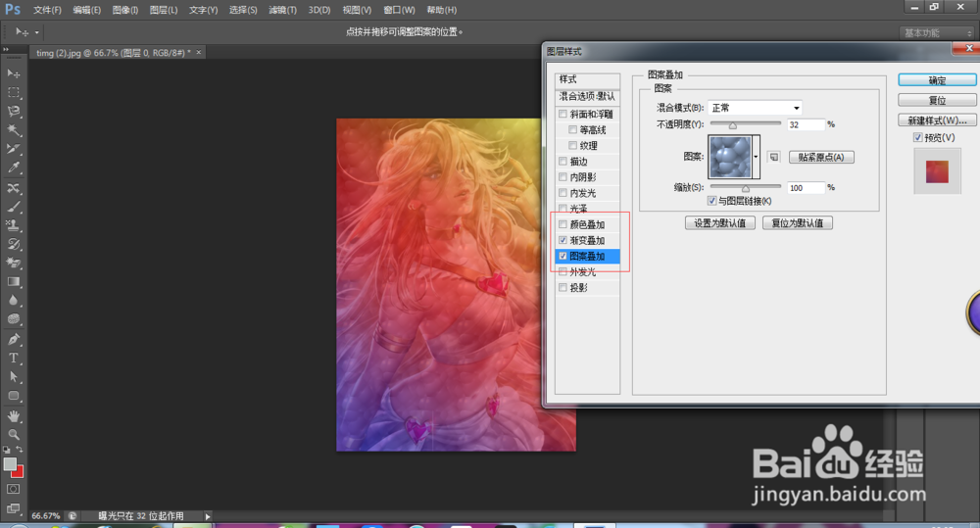Select the Eyedropper tool
The height and width of the screenshot is (528, 980).
tap(13, 168)
